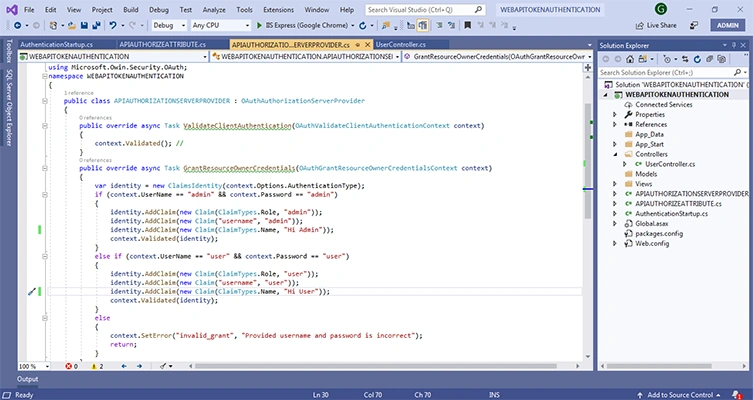This screenshot has height=400, width=753.
Task: Collapse the APIAUTHORIZATIONSERVERPROVIDER class outline
Action: click(x=45, y=101)
